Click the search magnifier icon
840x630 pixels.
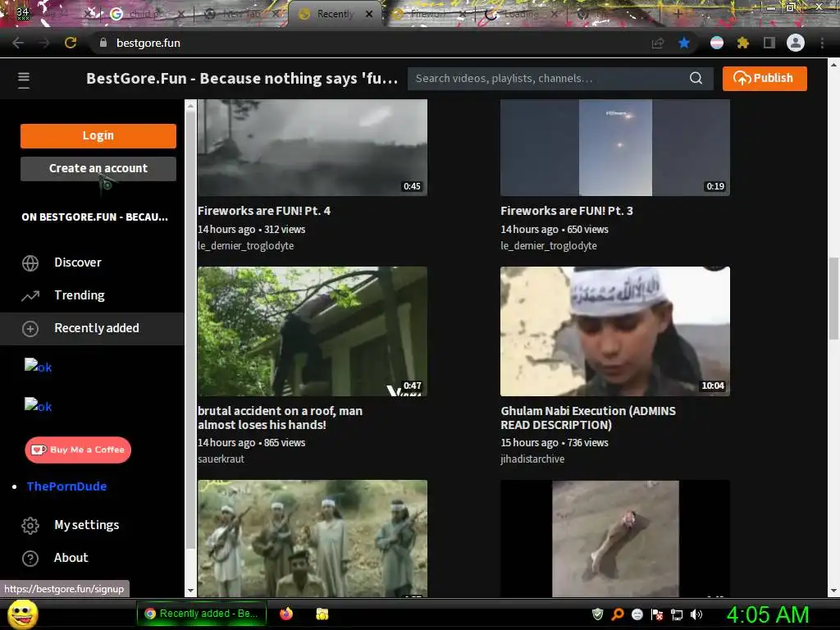pos(696,78)
